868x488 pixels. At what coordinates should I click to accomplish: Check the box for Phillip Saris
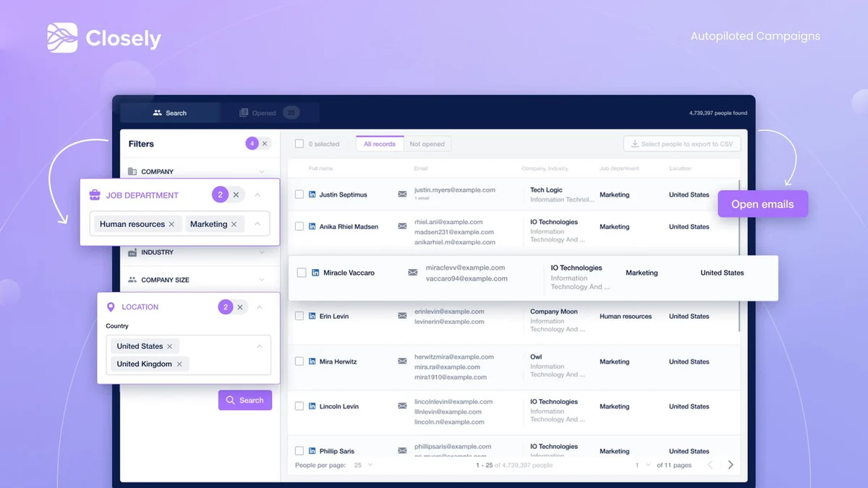(x=299, y=451)
